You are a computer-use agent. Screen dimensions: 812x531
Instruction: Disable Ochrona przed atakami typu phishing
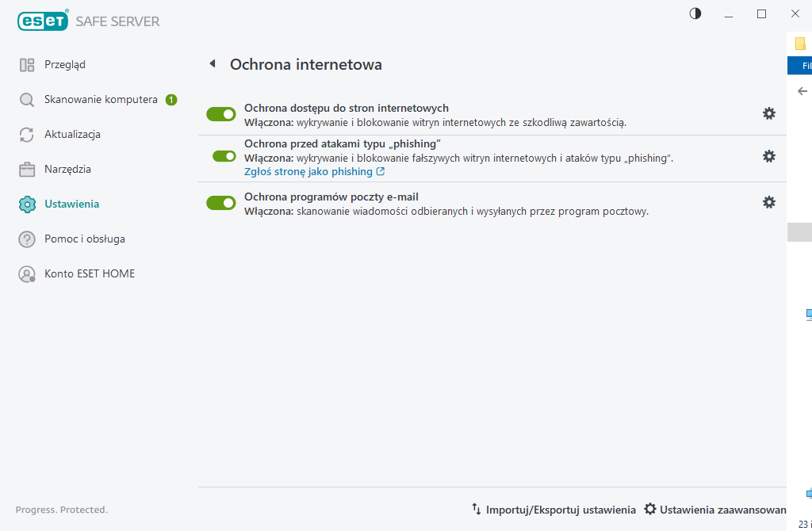221,156
